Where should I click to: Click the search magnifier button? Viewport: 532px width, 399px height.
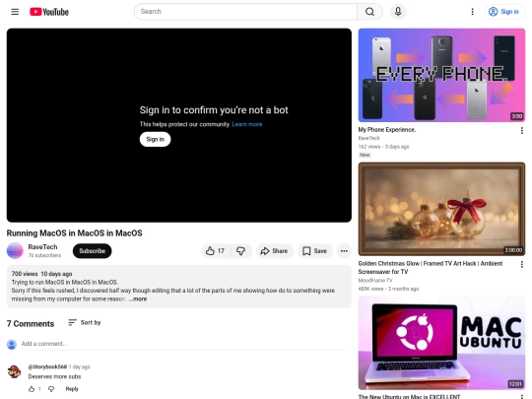369,12
